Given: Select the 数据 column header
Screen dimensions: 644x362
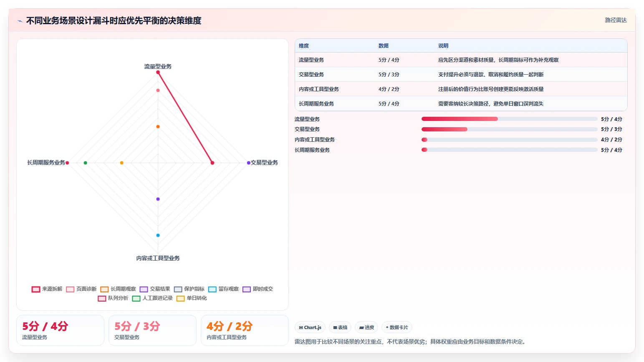Looking at the screenshot, I should [x=384, y=46].
